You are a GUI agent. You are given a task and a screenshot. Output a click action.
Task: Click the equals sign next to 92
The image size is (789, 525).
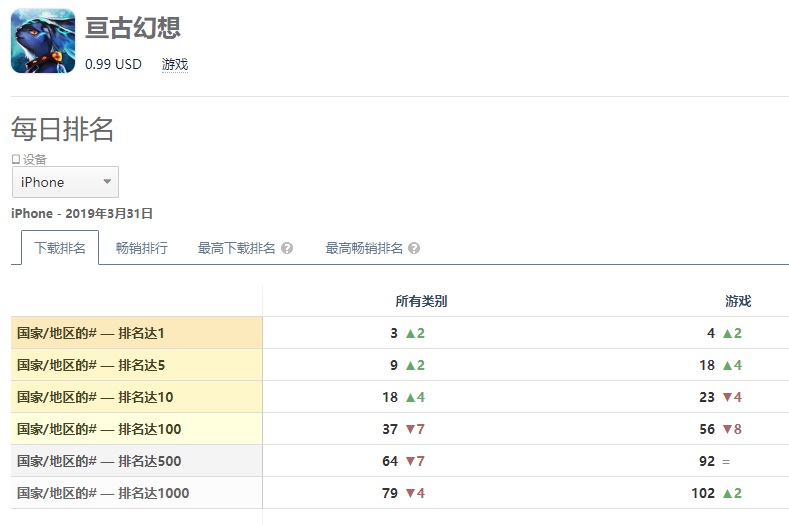coord(726,462)
